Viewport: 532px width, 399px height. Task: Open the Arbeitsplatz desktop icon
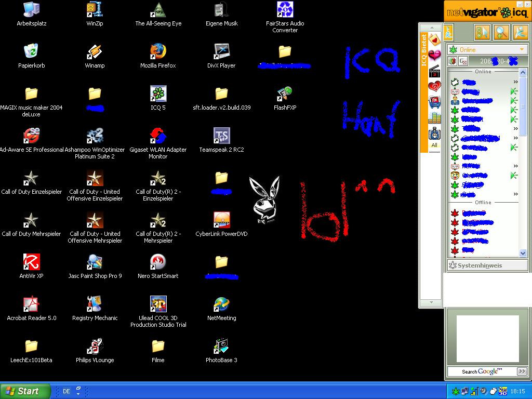click(32, 14)
